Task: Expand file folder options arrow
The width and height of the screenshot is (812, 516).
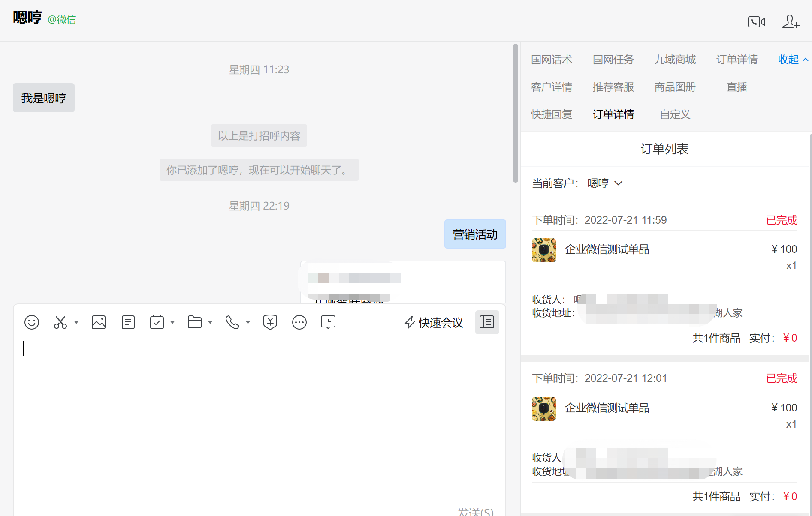Action: pos(210,322)
